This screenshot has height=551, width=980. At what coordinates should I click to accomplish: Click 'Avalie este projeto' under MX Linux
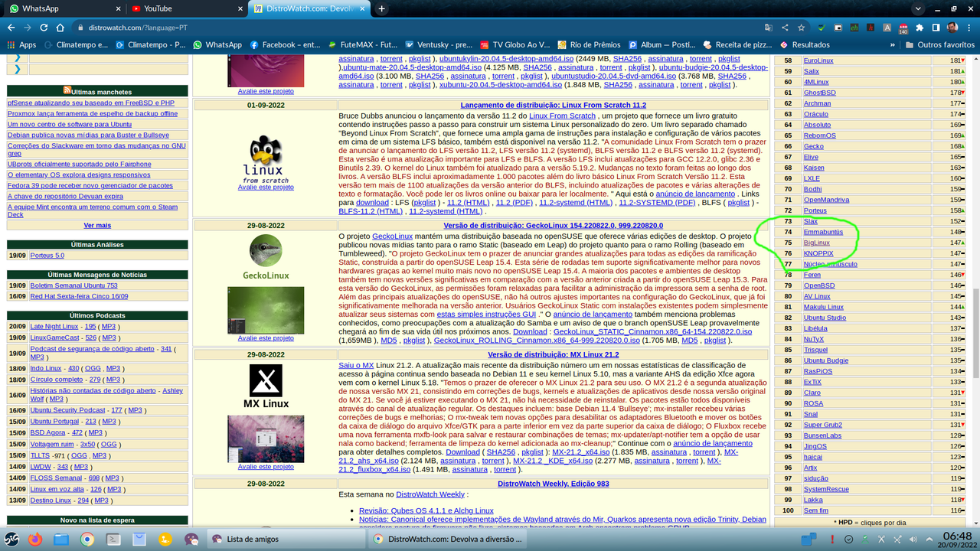266,466
